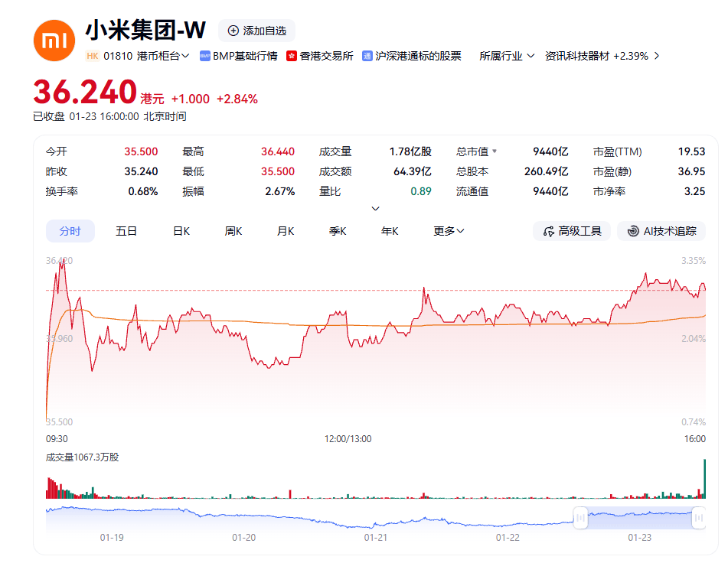Viewport: 728px width, 563px height.
Task: Click the 高级工具 tools icon
Action: [548, 231]
